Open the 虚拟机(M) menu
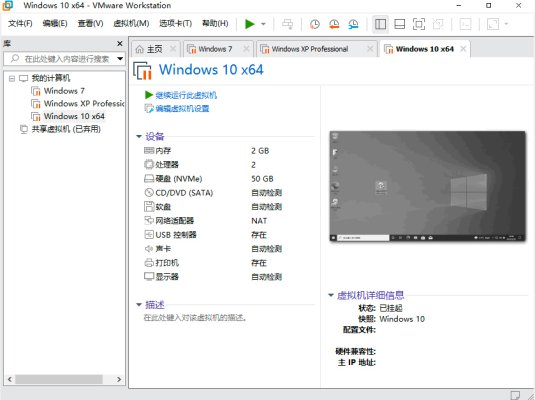The height and width of the screenshot is (400, 535). click(131, 23)
